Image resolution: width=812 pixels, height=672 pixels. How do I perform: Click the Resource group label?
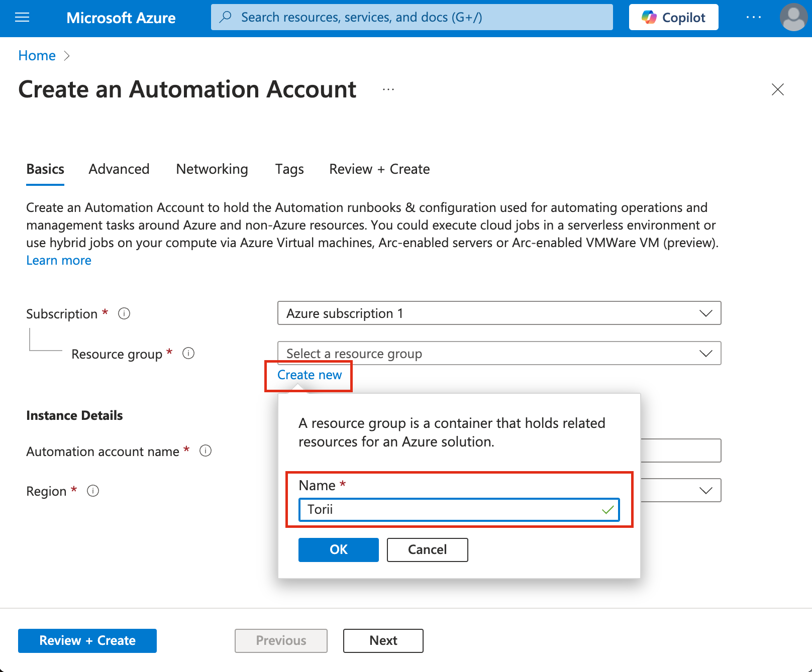pyautogui.click(x=117, y=354)
